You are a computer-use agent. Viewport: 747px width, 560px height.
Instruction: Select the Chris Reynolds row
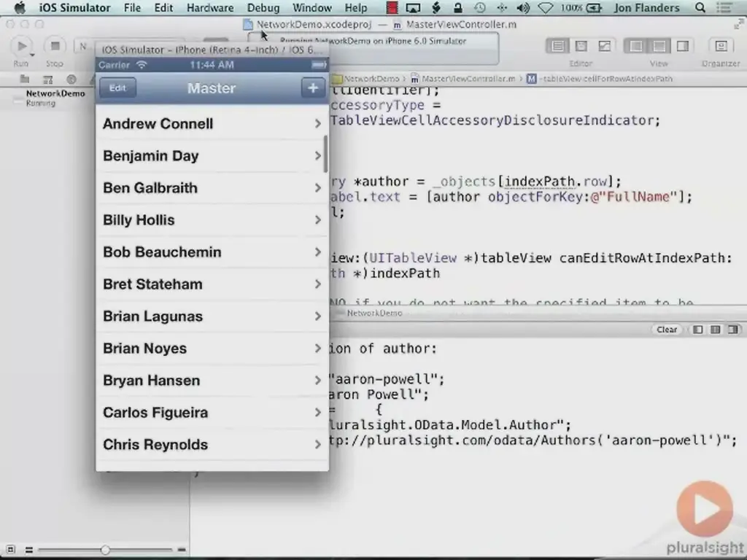pyautogui.click(x=212, y=444)
